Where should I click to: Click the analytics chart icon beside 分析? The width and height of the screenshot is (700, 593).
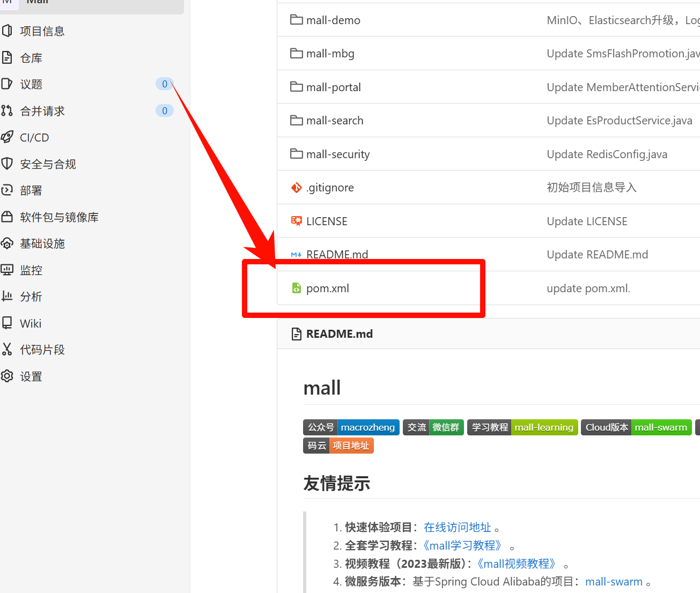pyautogui.click(x=7, y=296)
